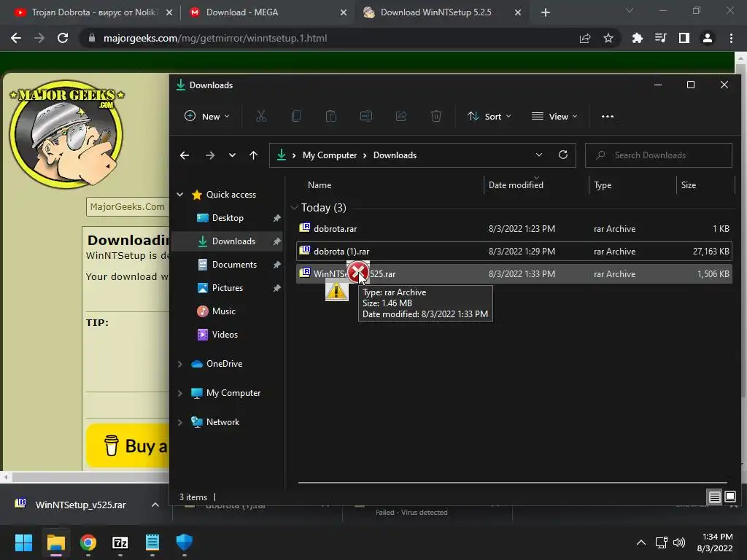Open the New item dropdown
Screen dimensions: 747x560
[206, 116]
